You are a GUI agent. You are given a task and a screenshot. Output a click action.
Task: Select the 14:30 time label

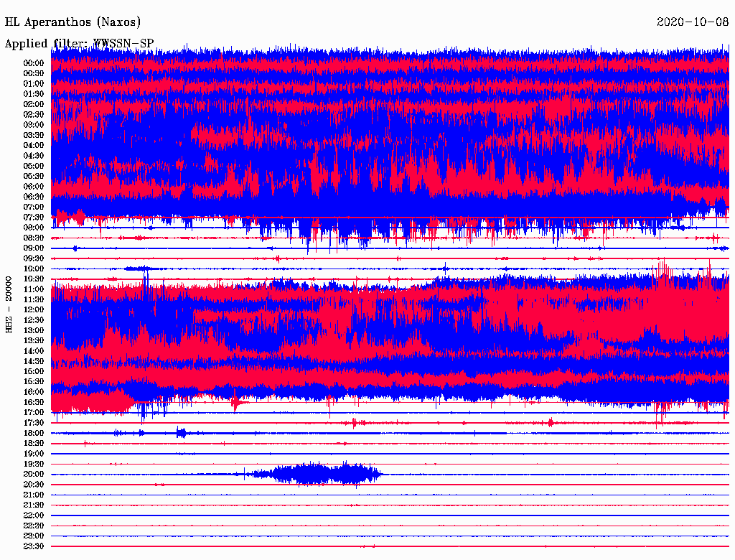[x=34, y=361]
